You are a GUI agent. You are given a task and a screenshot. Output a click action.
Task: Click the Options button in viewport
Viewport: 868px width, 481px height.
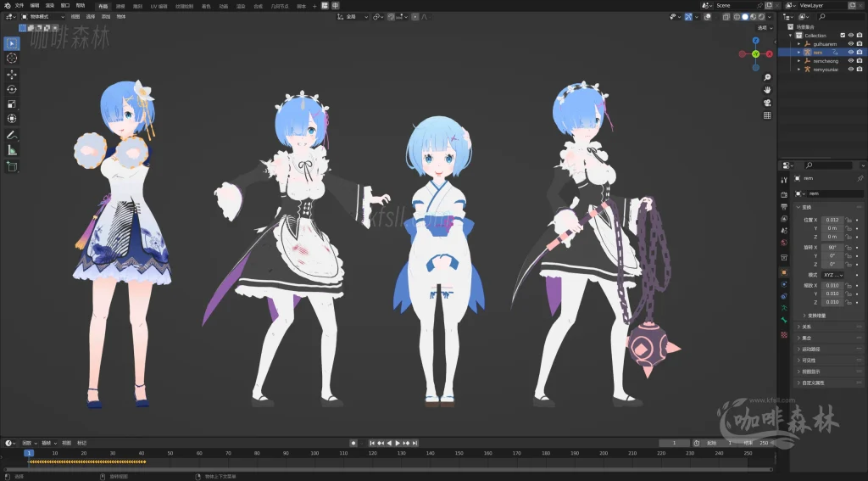765,28
